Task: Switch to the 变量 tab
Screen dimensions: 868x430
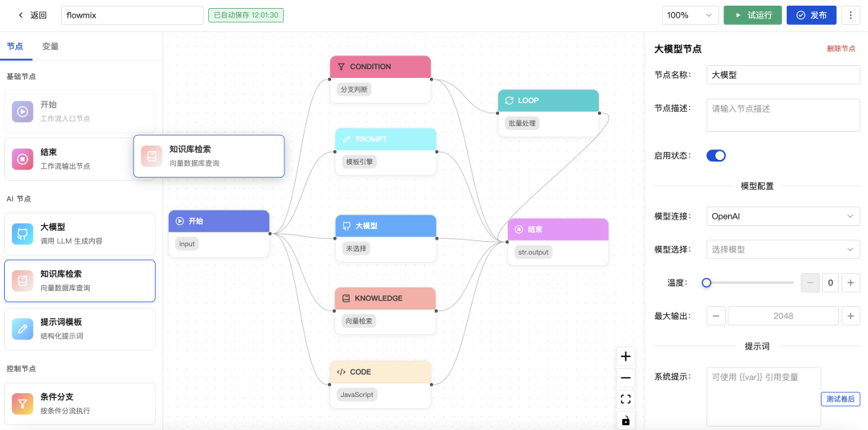Action: pos(51,47)
